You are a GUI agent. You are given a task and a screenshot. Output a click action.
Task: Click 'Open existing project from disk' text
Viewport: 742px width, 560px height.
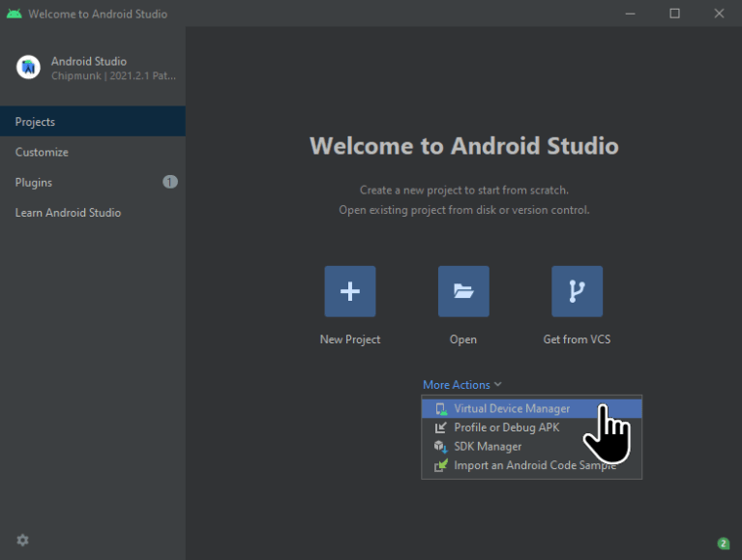click(464, 210)
